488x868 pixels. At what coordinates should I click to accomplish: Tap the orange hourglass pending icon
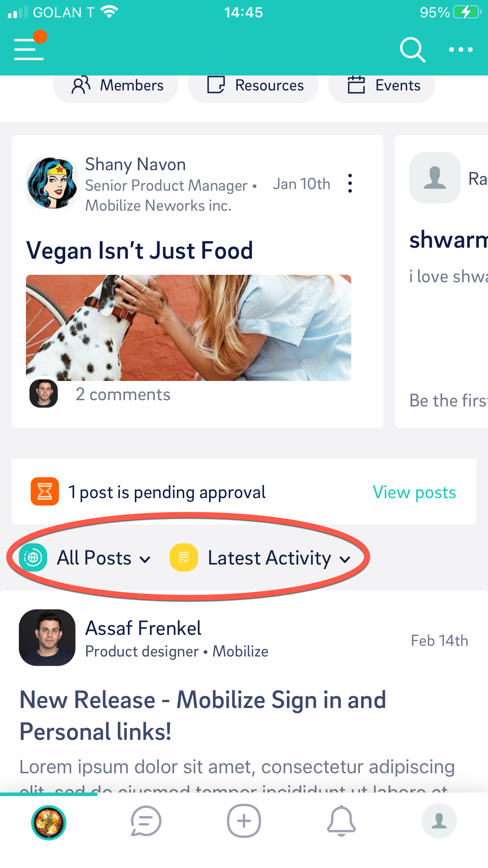point(45,491)
